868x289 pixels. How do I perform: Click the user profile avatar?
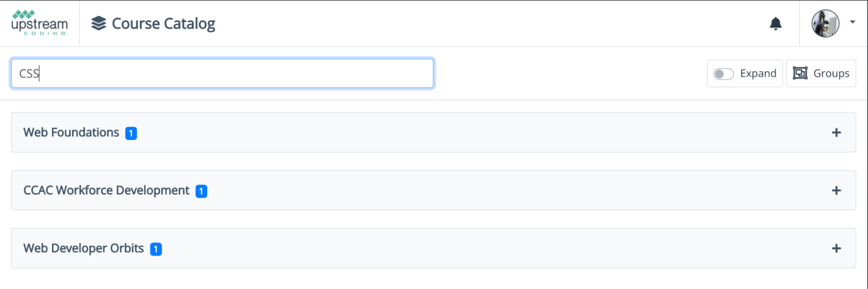point(825,23)
